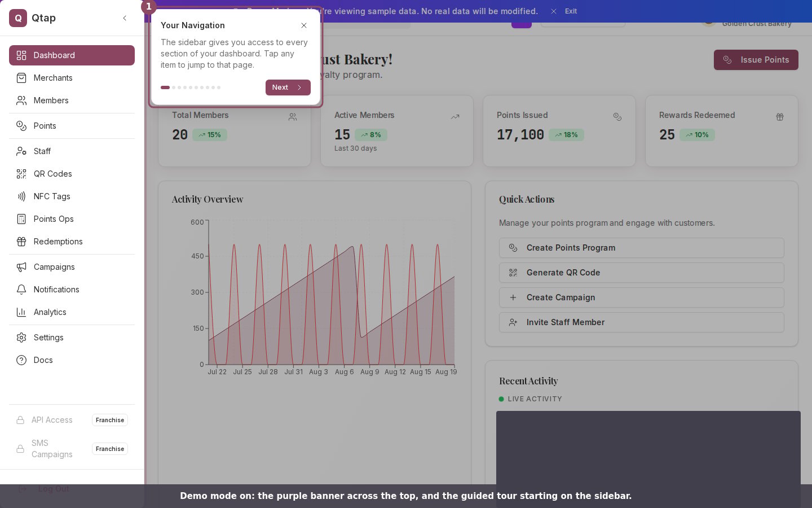Click the Issue Points button
Image resolution: width=812 pixels, height=508 pixels.
point(756,60)
